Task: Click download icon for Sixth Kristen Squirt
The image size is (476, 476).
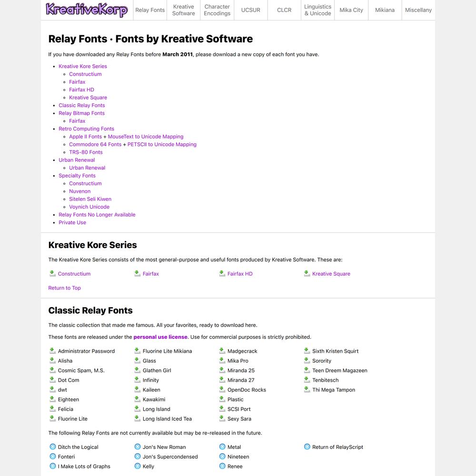Action: coord(307,351)
